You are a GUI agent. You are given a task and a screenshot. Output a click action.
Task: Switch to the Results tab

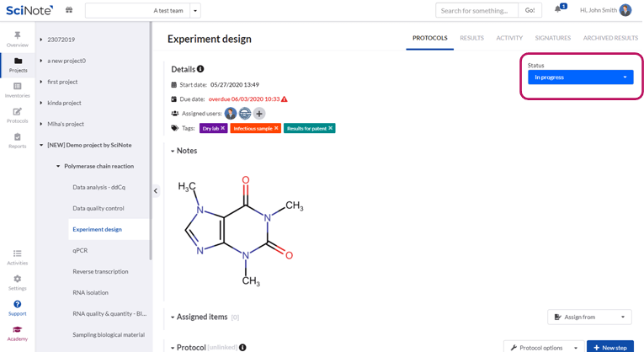click(x=471, y=38)
